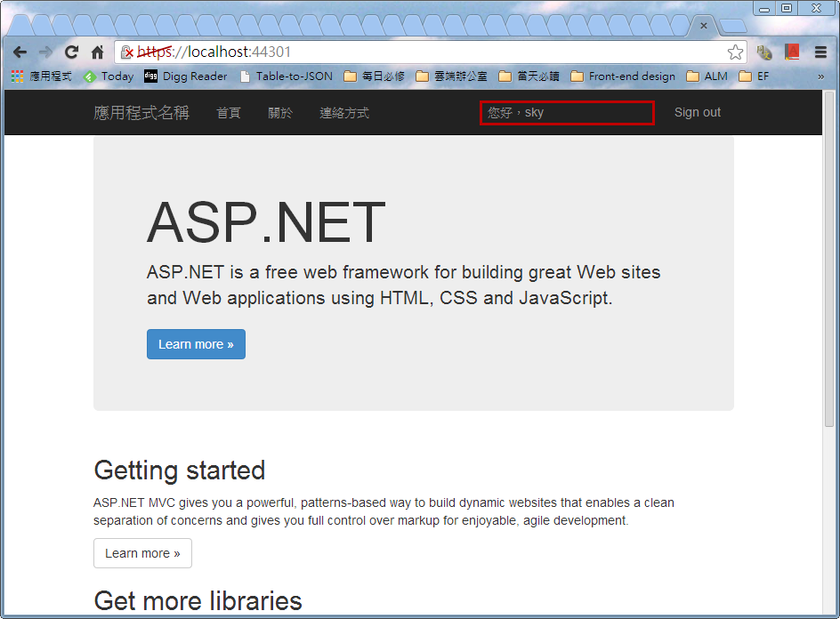
Task: Click the insecure HTTPS certificate warning icon
Action: tap(127, 52)
